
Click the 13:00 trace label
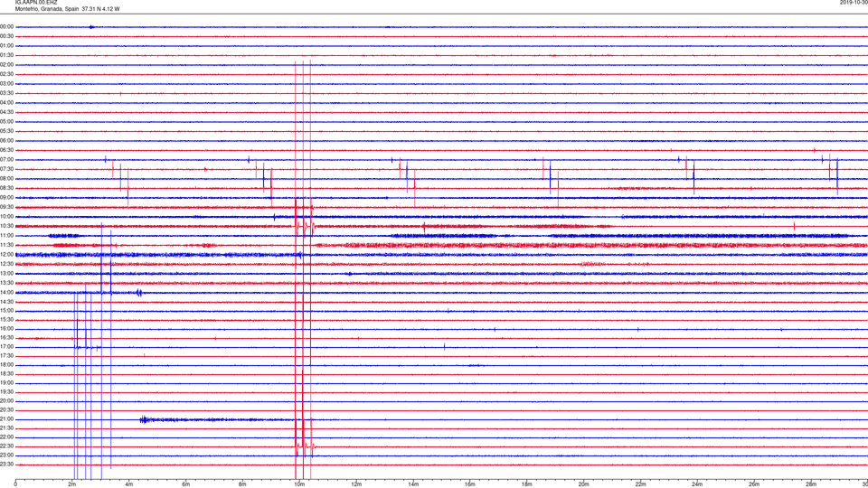6,273
